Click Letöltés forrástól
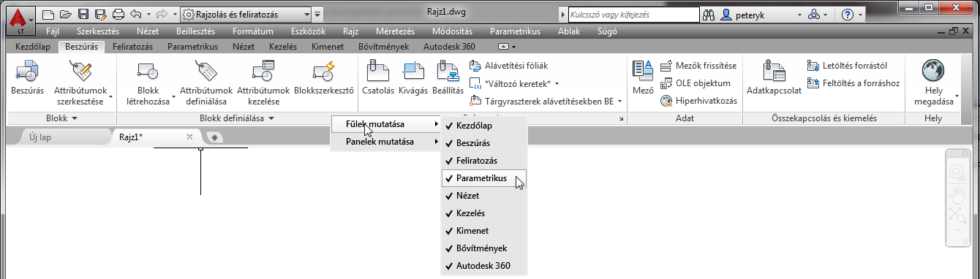Screen dimensions: 980x279 pos(847,66)
